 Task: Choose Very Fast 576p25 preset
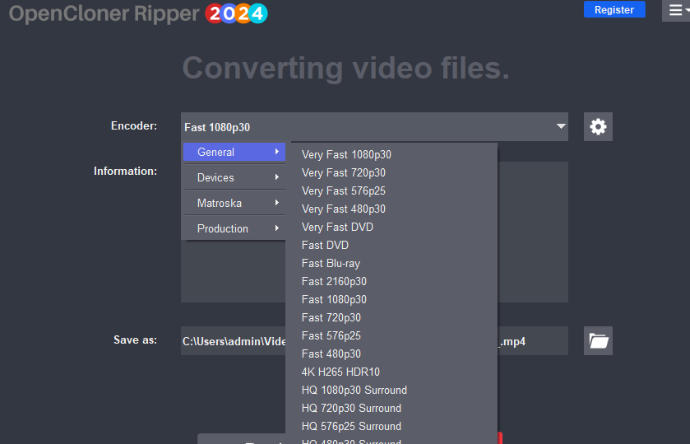343,191
